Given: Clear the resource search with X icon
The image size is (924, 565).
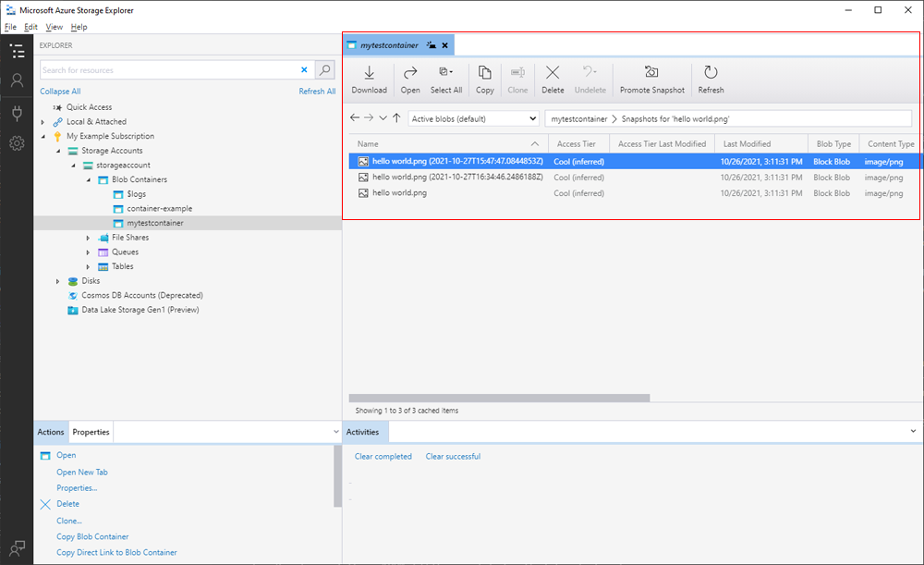Looking at the screenshot, I should [304, 69].
